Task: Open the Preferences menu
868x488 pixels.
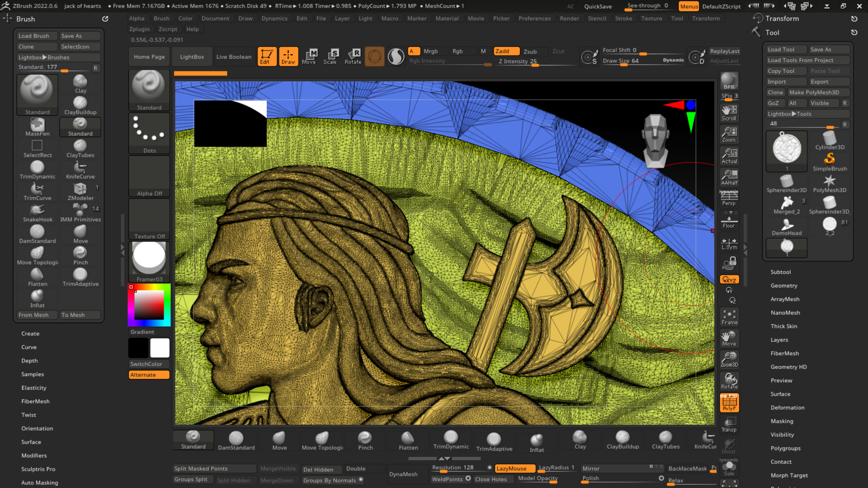Action: (x=534, y=19)
